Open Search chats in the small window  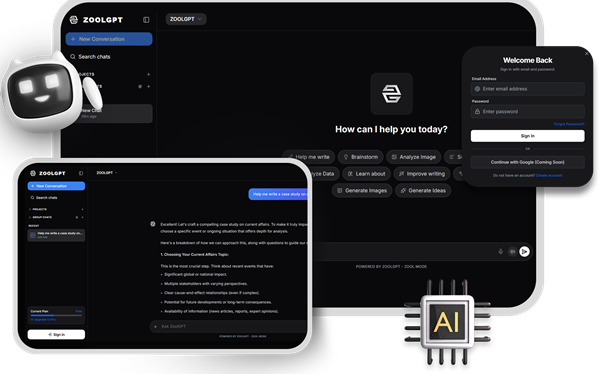44,198
